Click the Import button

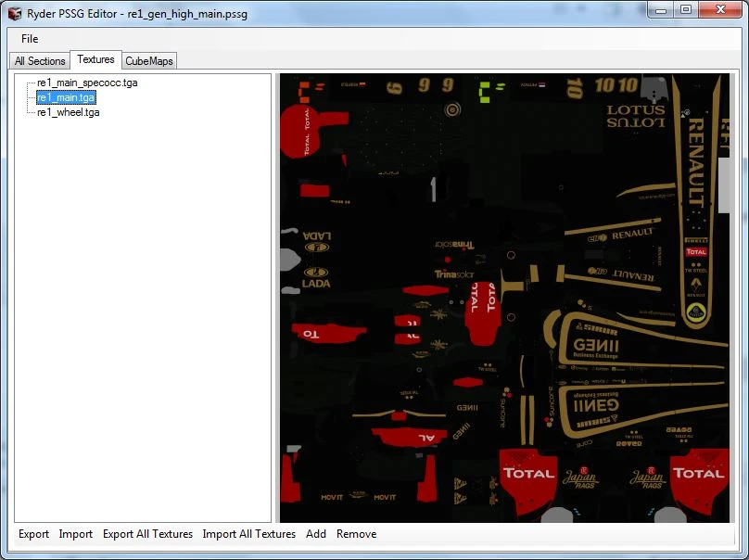click(x=75, y=534)
